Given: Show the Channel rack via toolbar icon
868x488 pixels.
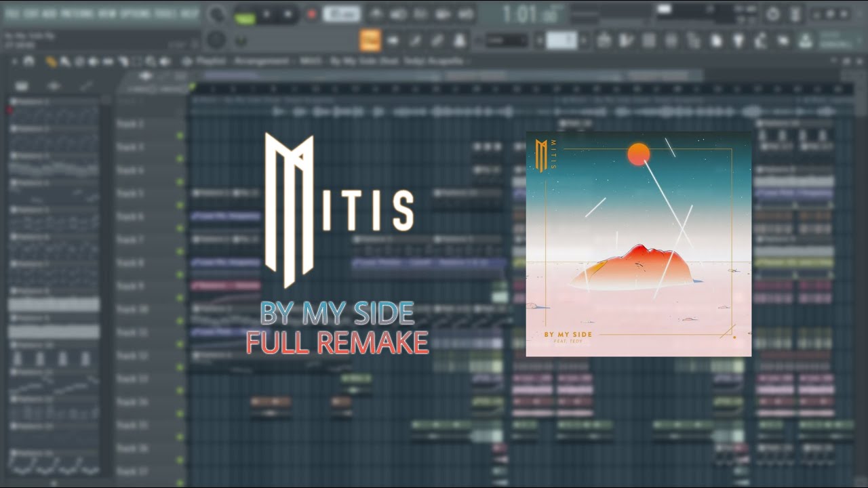Looking at the screenshot, I should tap(649, 41).
